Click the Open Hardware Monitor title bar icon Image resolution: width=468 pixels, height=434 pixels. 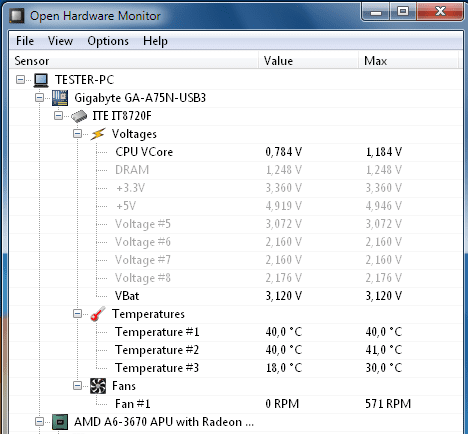click(17, 16)
